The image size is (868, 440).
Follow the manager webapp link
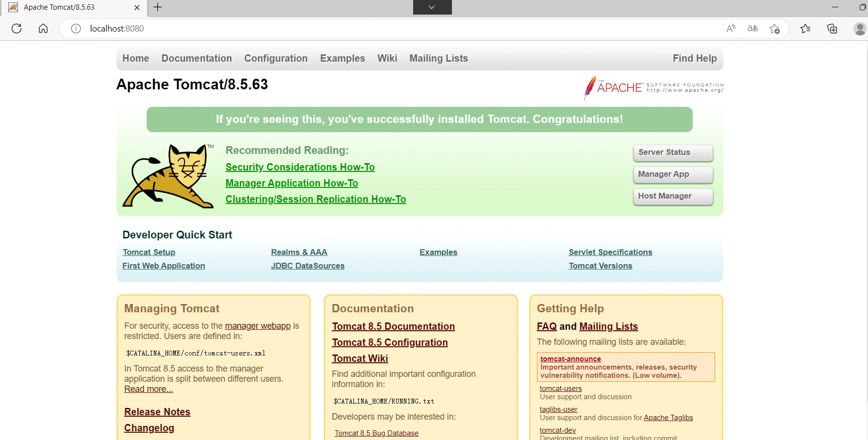coord(258,326)
